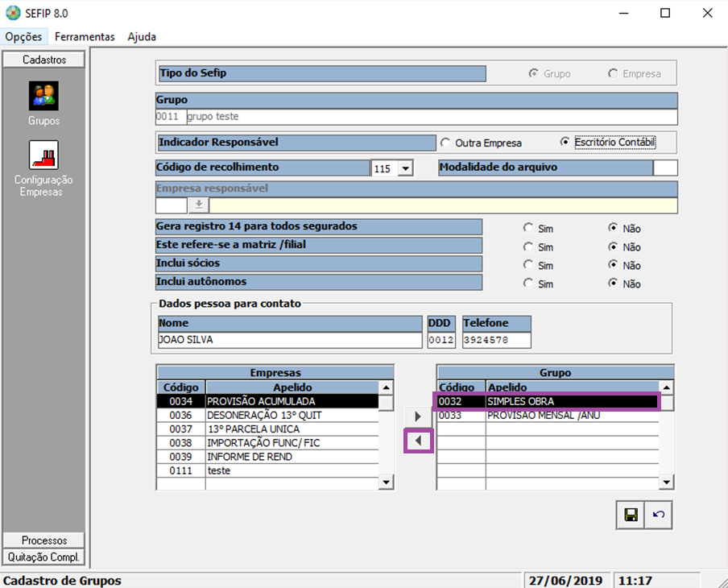Maximize the SEFIP 8.0 window

665,13
